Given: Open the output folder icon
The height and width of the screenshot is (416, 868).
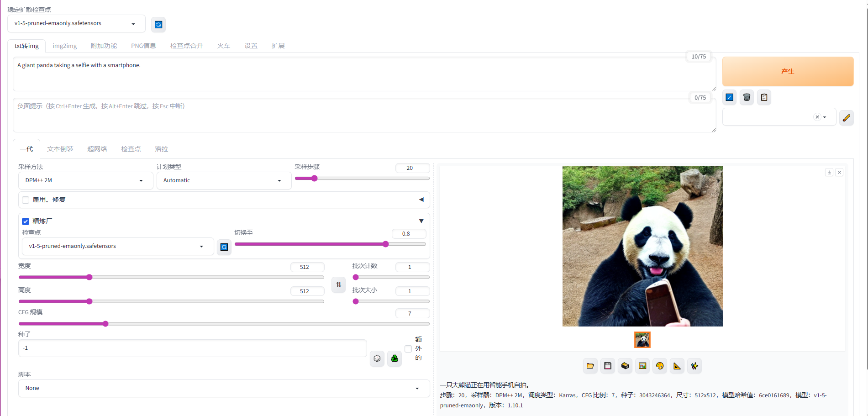Looking at the screenshot, I should point(590,366).
